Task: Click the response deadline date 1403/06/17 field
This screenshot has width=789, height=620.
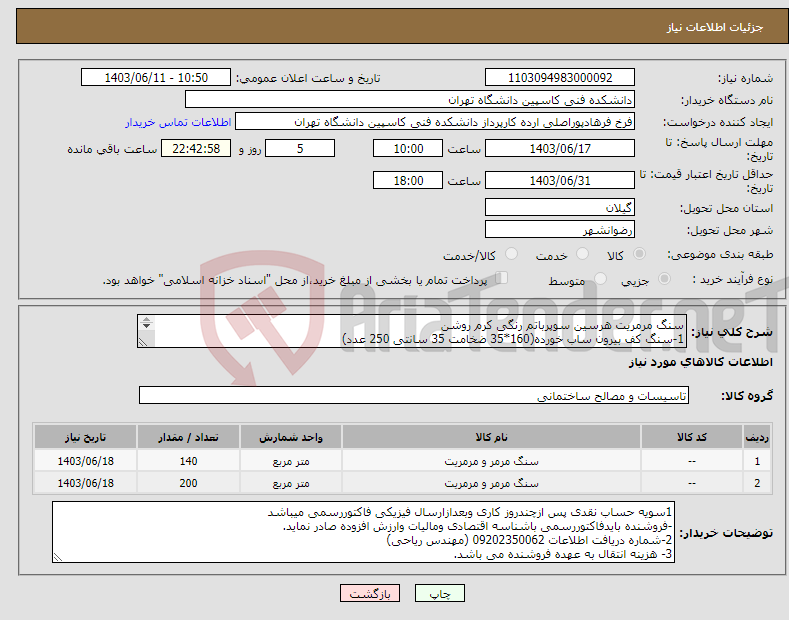Action: (x=560, y=148)
